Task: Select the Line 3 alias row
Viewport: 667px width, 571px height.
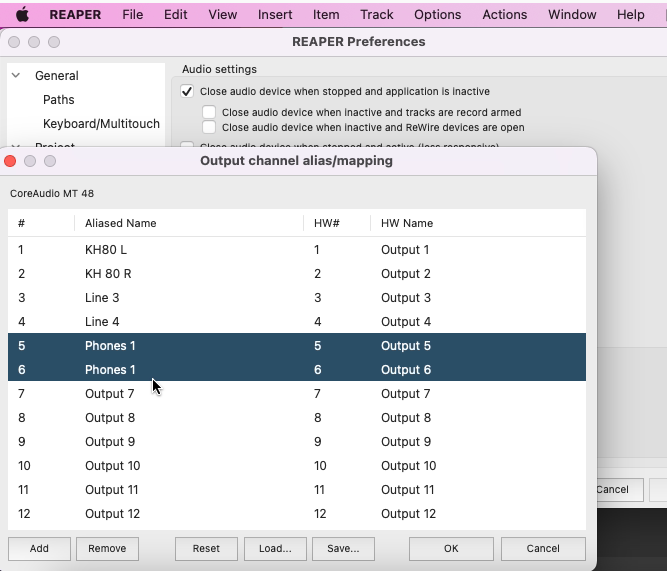Action: 297,297
